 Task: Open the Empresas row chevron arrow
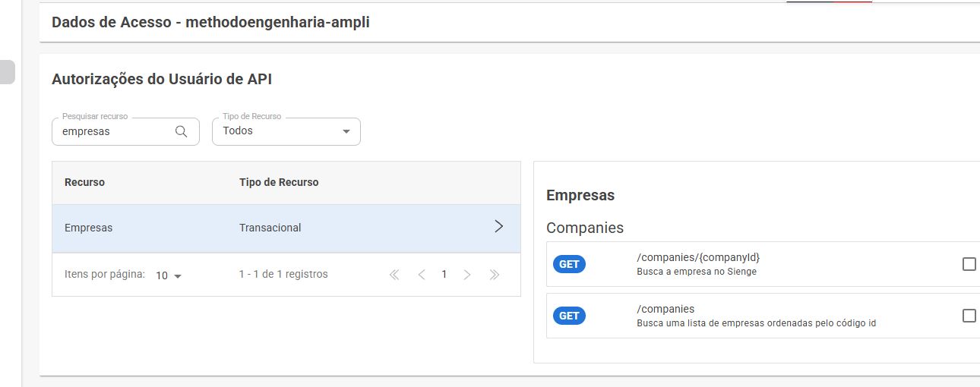[x=498, y=226]
